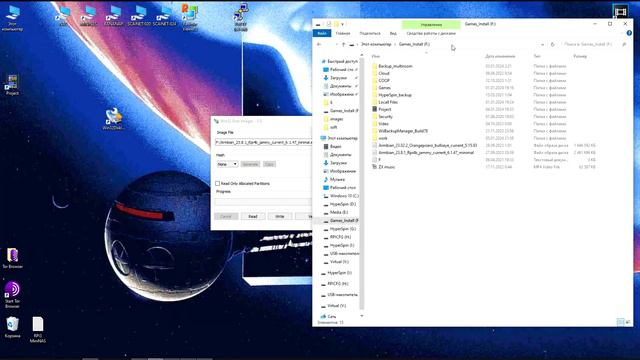
Task: Refresh the Games_Install folder view
Action: pyautogui.click(x=553, y=44)
